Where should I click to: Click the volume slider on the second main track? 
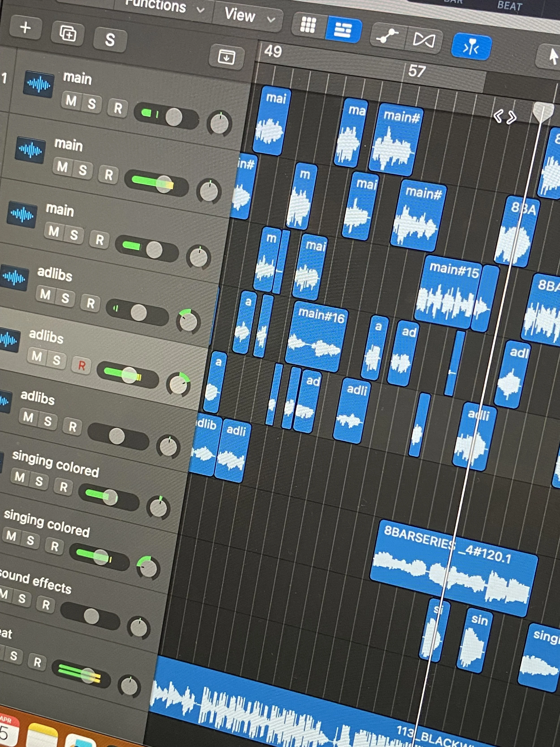click(156, 183)
